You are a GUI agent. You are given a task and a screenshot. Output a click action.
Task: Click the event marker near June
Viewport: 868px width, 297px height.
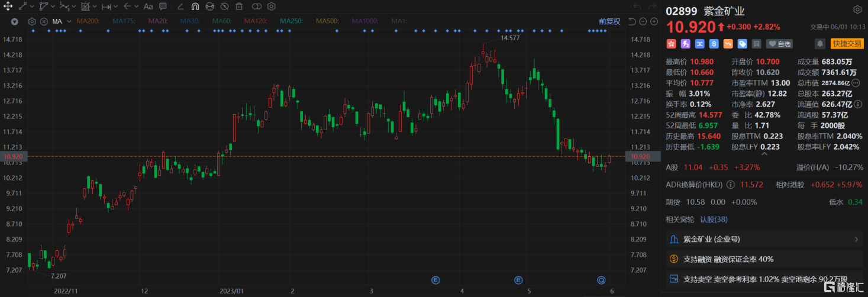[x=601, y=279]
